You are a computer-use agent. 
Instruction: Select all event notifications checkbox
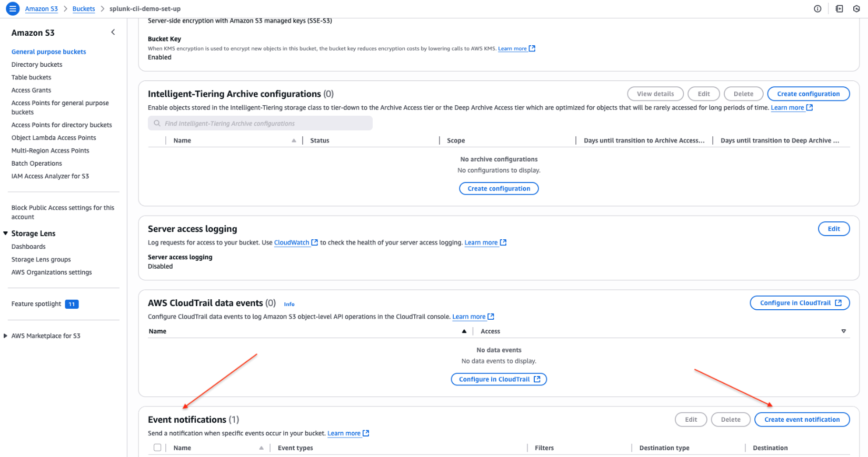click(x=157, y=448)
